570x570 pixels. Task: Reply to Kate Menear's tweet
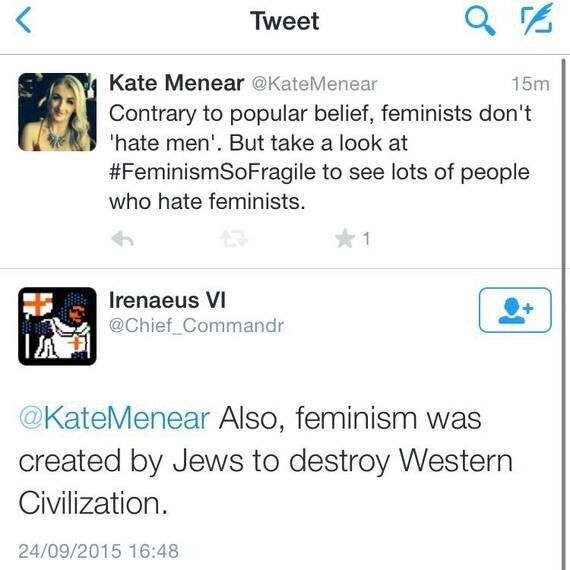click(123, 239)
